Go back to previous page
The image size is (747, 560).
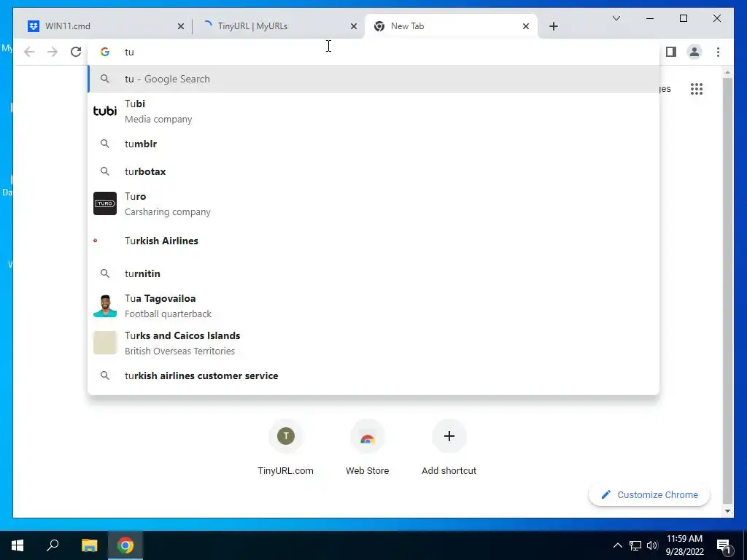point(29,52)
